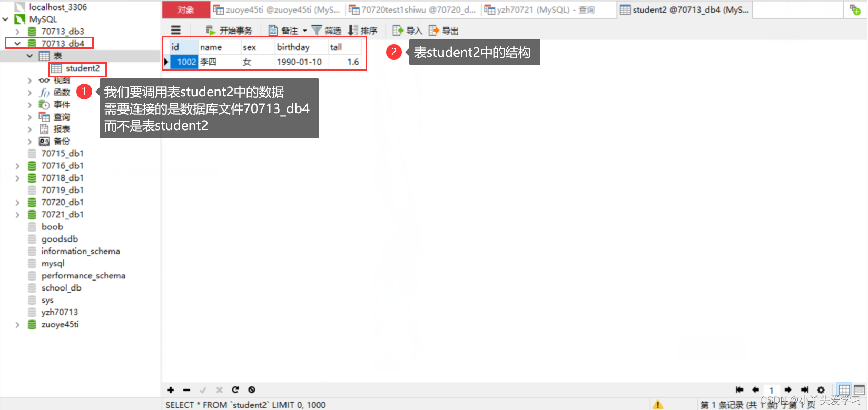Viewport: 868px width, 410px height.
Task: Click the stop loading icon
Action: tap(252, 390)
